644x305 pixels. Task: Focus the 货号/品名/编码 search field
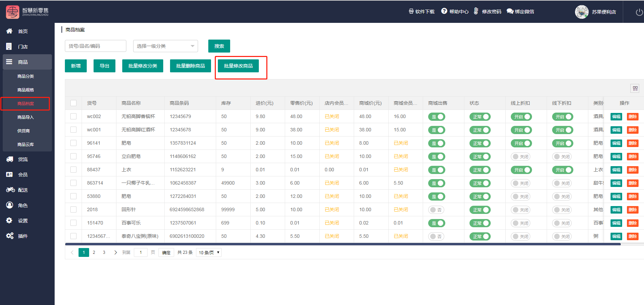(x=96, y=46)
